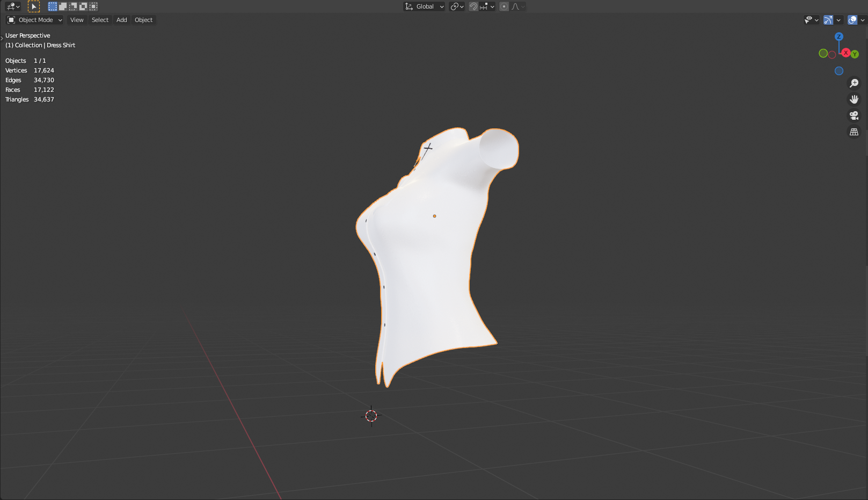Click the pan view hand icon
Viewport: 868px width, 500px height.
click(x=854, y=99)
